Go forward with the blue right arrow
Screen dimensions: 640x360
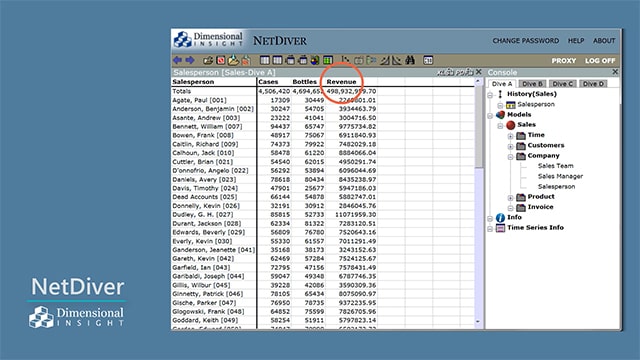[x=190, y=60]
